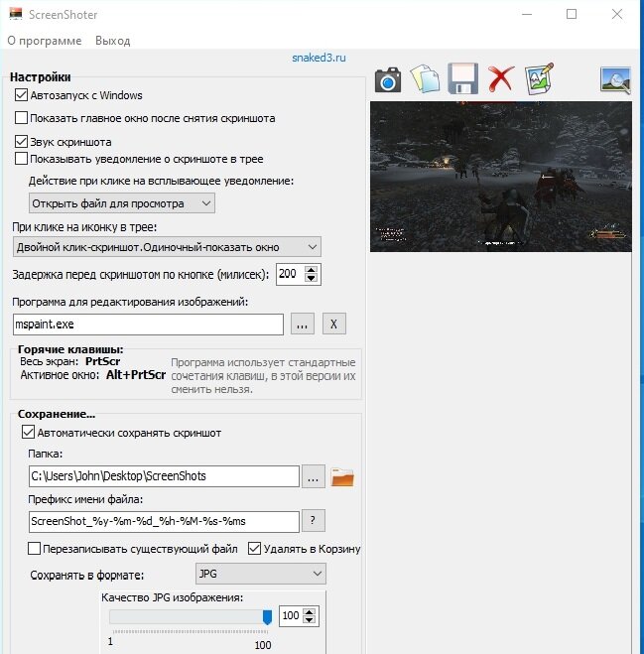The image size is (644, 654).
Task: Enable Показывать уведомление о скриншоте в трее
Action: coord(21,159)
